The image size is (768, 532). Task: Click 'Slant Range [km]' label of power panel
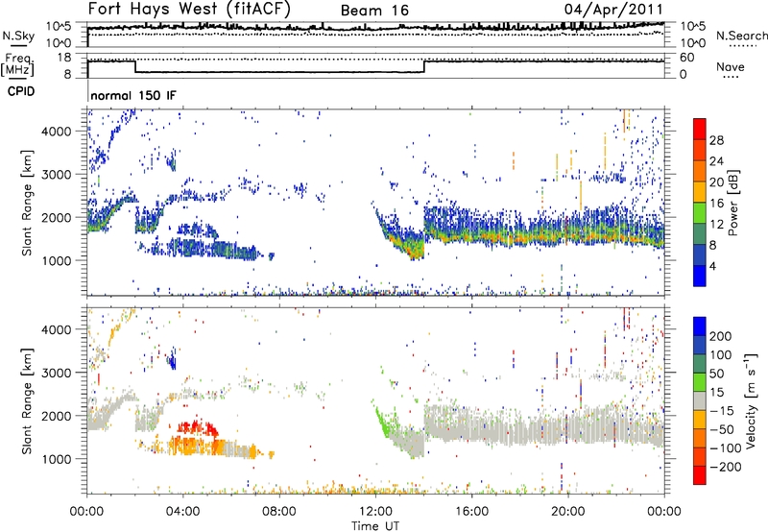point(27,204)
